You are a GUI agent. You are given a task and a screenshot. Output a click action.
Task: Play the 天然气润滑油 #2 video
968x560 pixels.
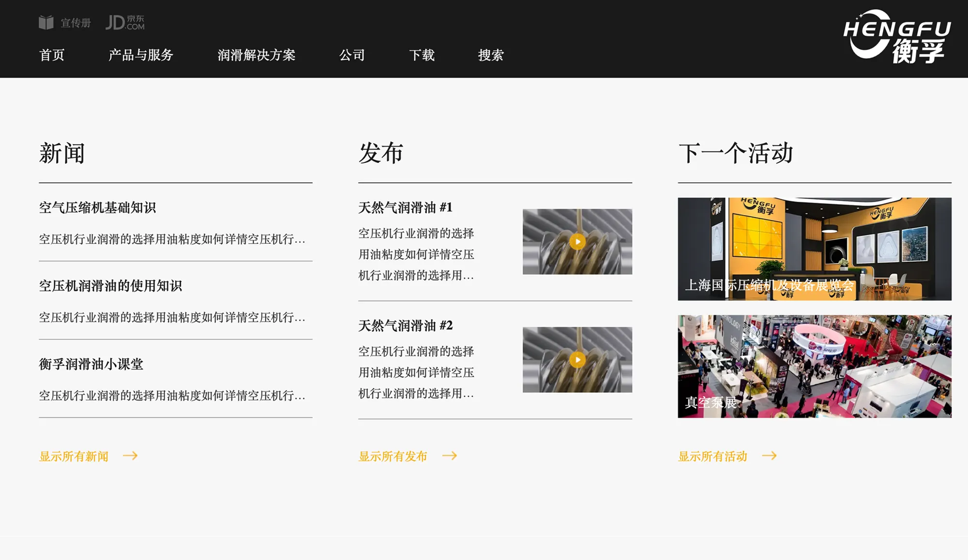coord(577,360)
